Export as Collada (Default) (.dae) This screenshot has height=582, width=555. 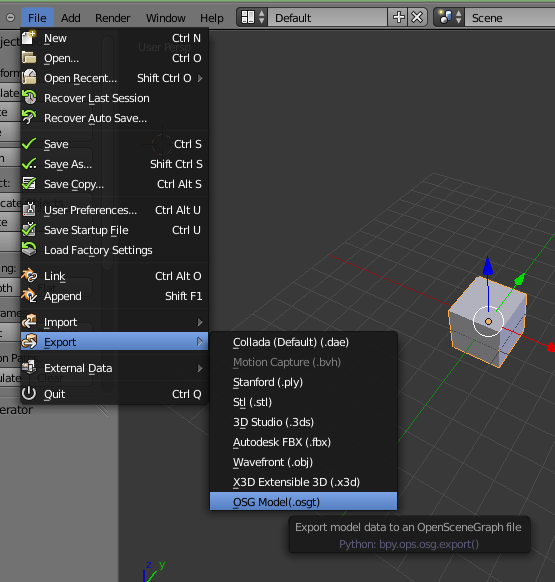coord(303,342)
